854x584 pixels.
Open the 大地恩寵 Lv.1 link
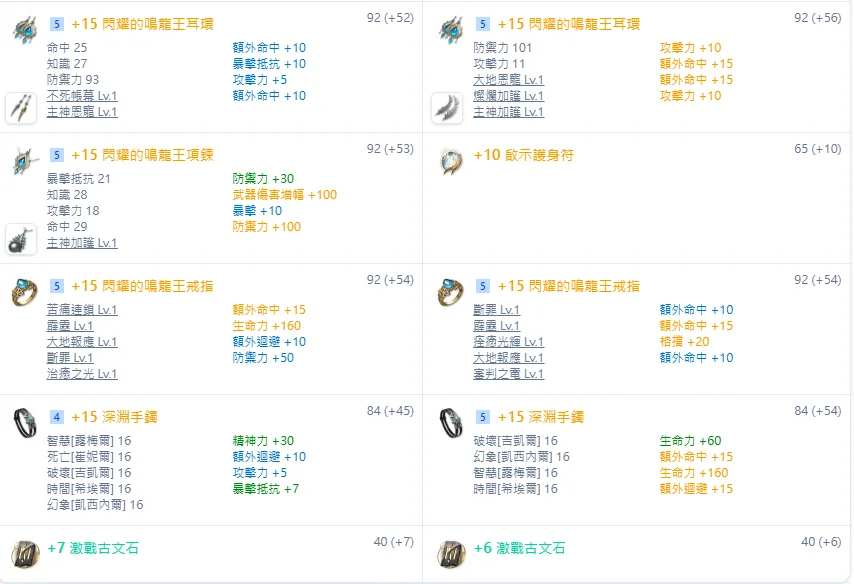tap(508, 80)
